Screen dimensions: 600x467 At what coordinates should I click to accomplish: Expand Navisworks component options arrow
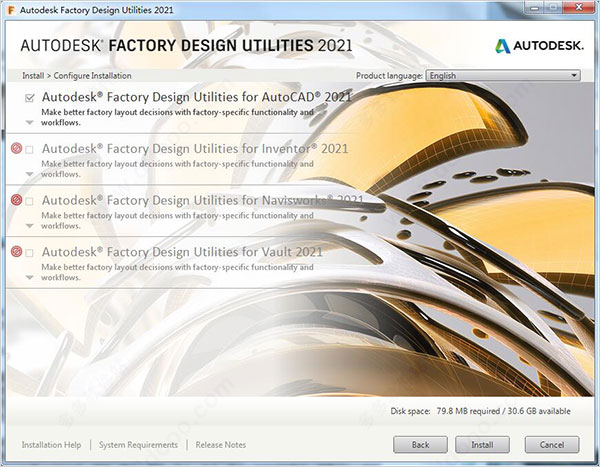point(29,226)
